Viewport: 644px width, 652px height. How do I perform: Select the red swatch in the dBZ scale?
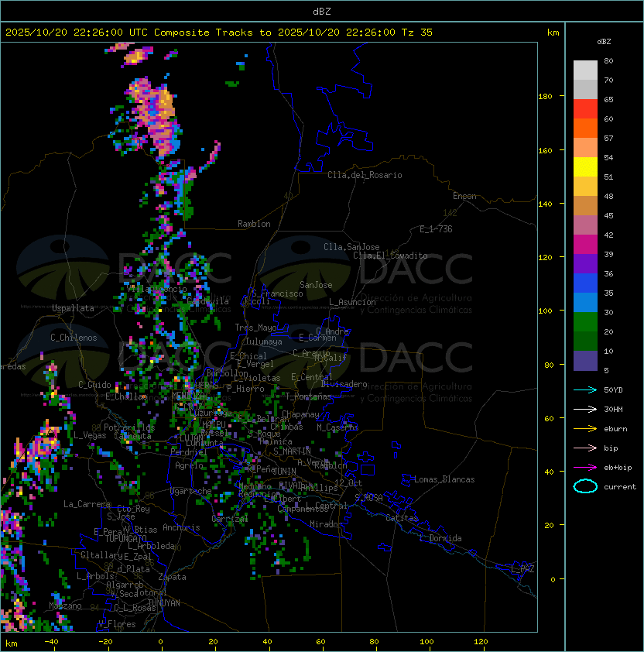(585, 109)
